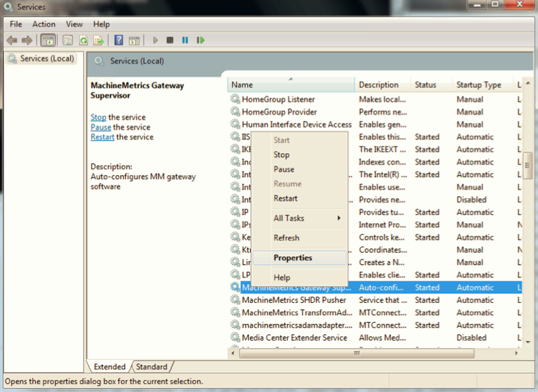Click the Restart Service toolbar icon
This screenshot has width=538, height=392.
point(201,41)
